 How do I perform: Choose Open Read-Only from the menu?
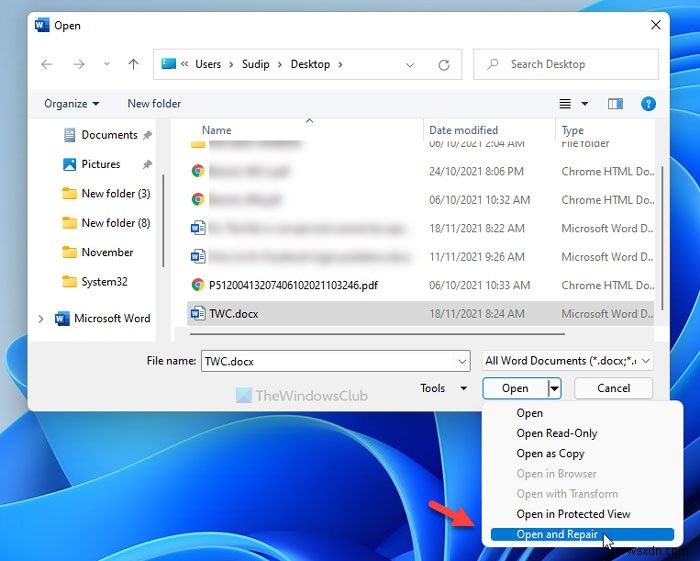557,433
